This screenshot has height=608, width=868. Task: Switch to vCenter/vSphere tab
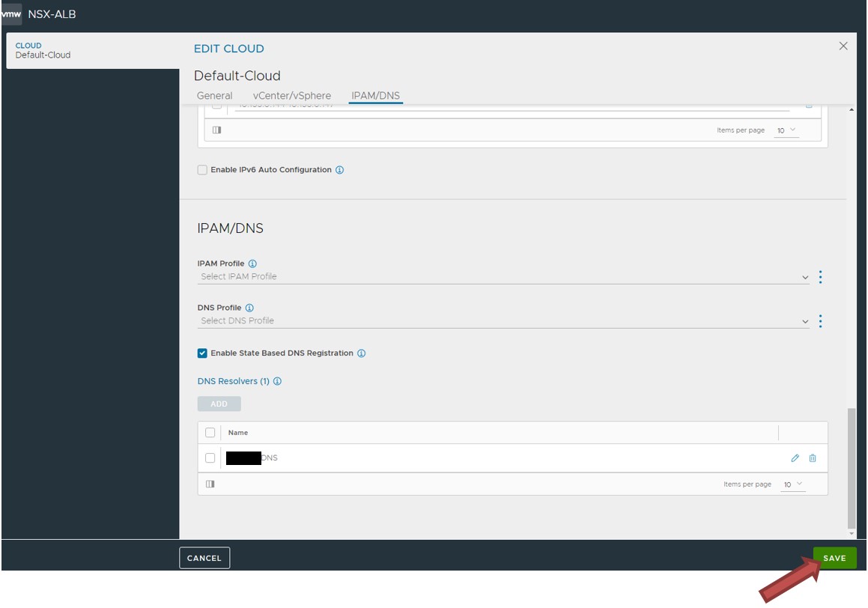point(292,96)
